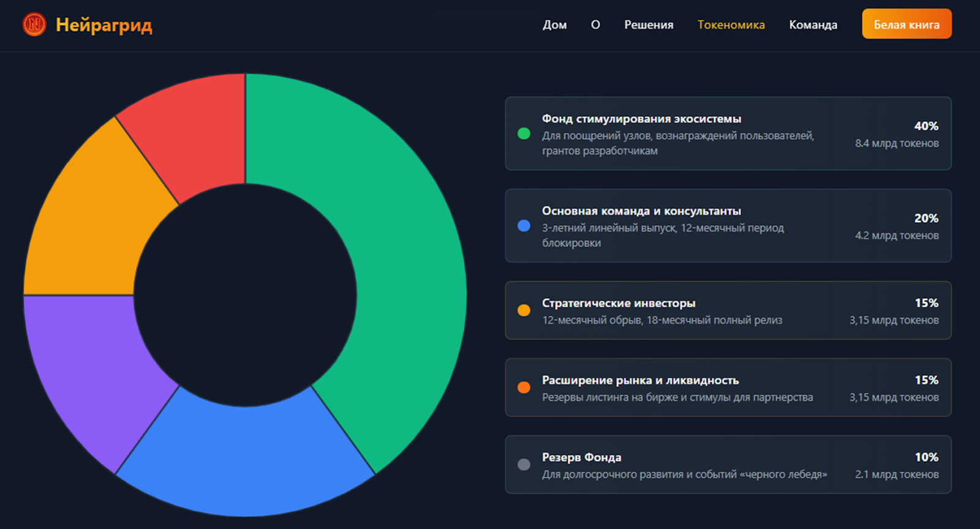Click the orange dot beside Расширение рынка
Viewport: 980px width, 529px height.
pyautogui.click(x=524, y=388)
